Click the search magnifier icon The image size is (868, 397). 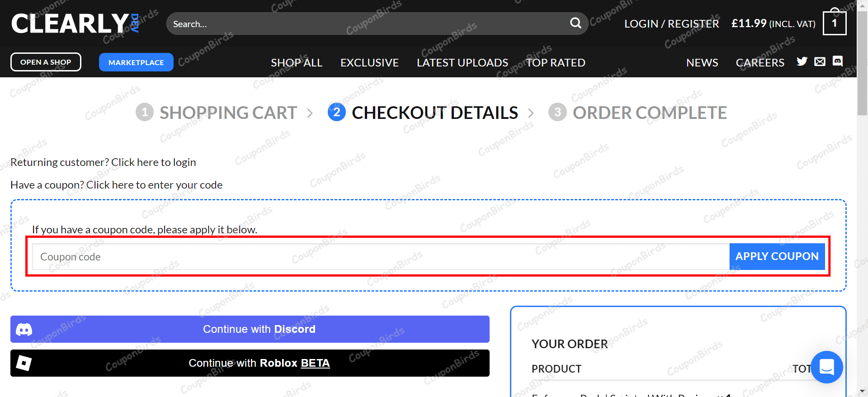(575, 23)
